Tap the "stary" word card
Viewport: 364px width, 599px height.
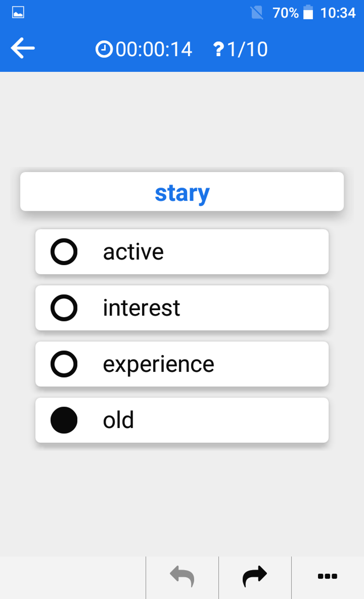click(x=182, y=192)
